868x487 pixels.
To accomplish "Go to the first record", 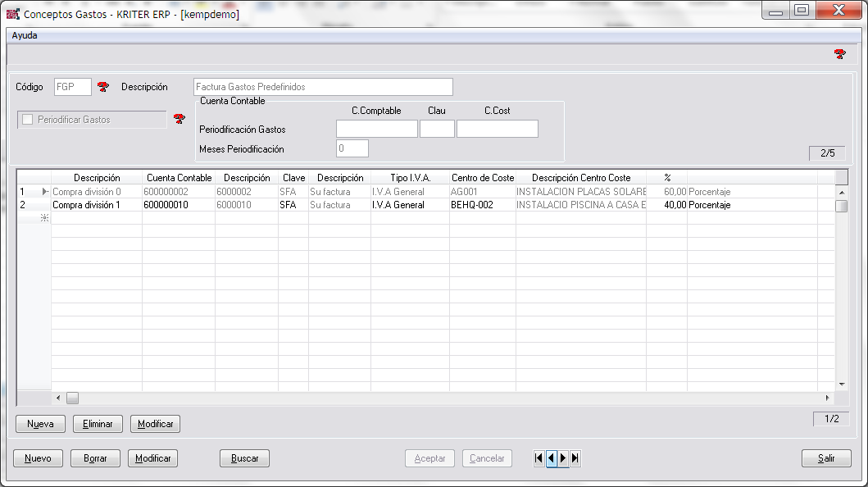I will point(539,458).
